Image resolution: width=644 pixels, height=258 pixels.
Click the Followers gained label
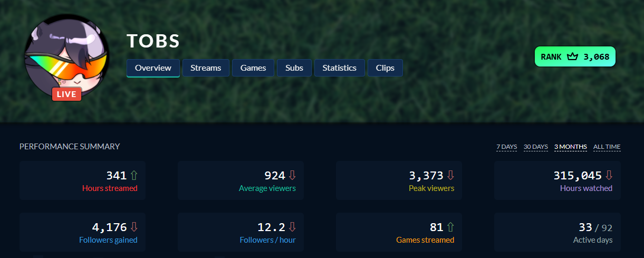[108, 240]
